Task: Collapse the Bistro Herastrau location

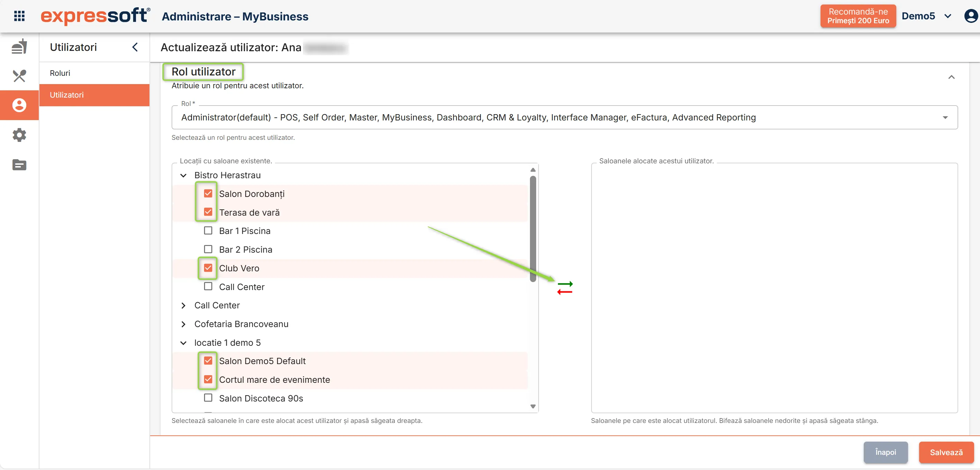Action: point(183,175)
